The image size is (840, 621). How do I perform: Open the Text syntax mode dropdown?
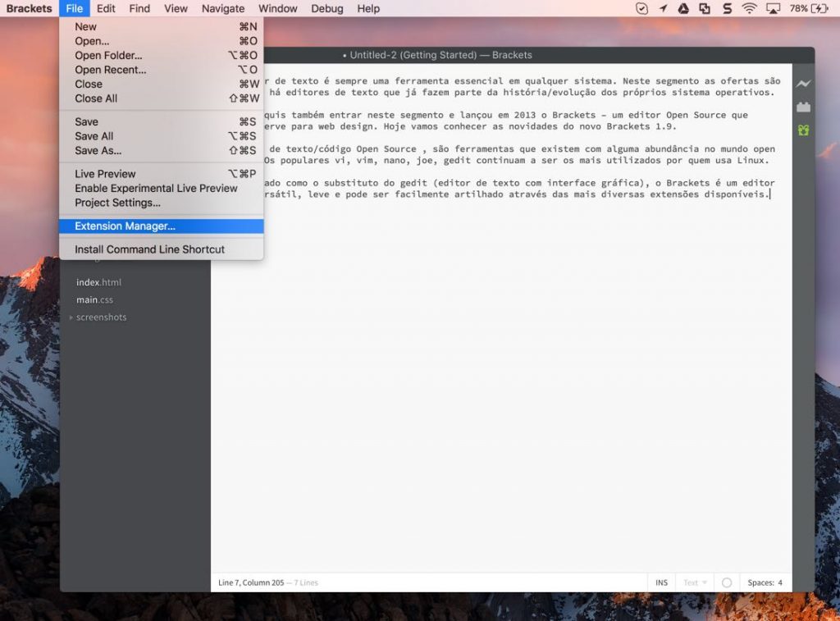point(693,582)
